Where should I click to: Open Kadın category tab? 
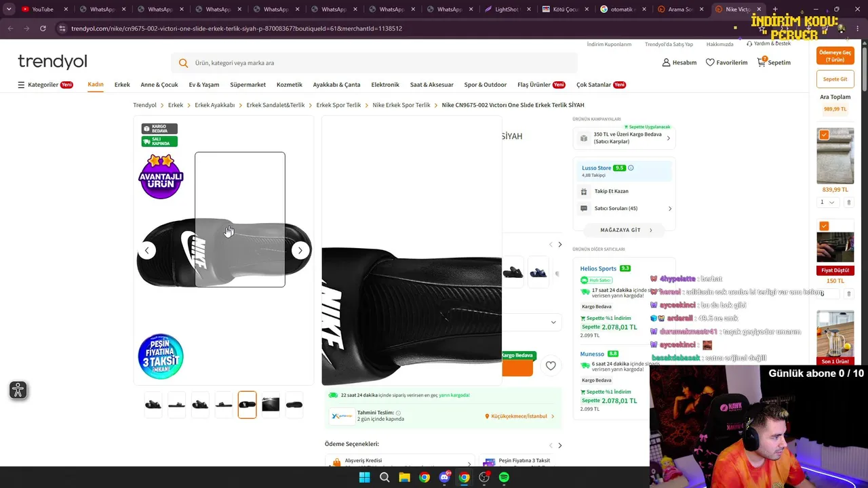[96, 85]
